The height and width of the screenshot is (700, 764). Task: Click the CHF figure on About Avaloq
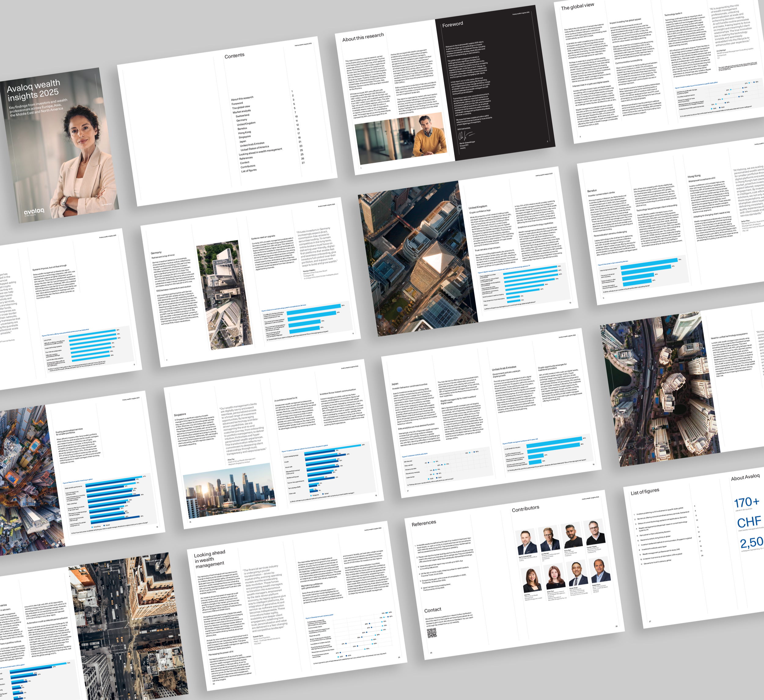(x=749, y=522)
